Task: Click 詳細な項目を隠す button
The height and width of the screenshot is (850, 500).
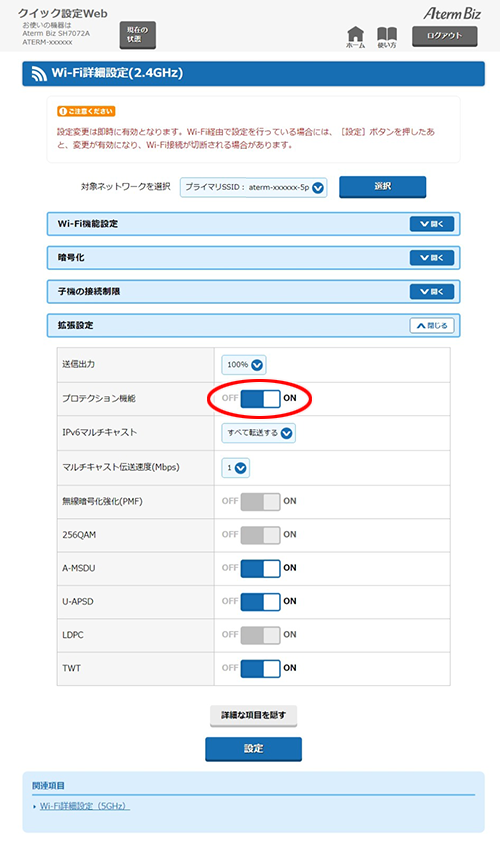Action: 253,716
